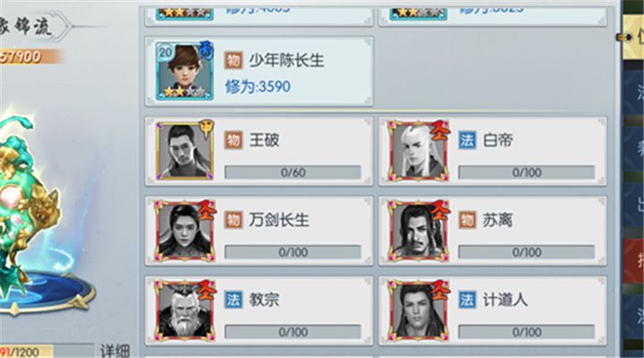Image resolution: width=644 pixels, height=358 pixels.
Task: Click the 少年陈长生 name label
Action: point(287,61)
